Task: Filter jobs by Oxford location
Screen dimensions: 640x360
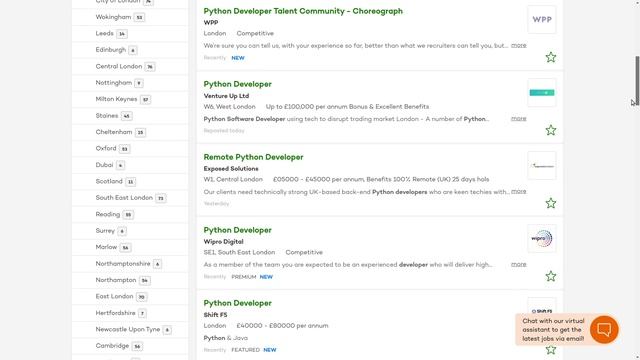Action: pyautogui.click(x=106, y=148)
